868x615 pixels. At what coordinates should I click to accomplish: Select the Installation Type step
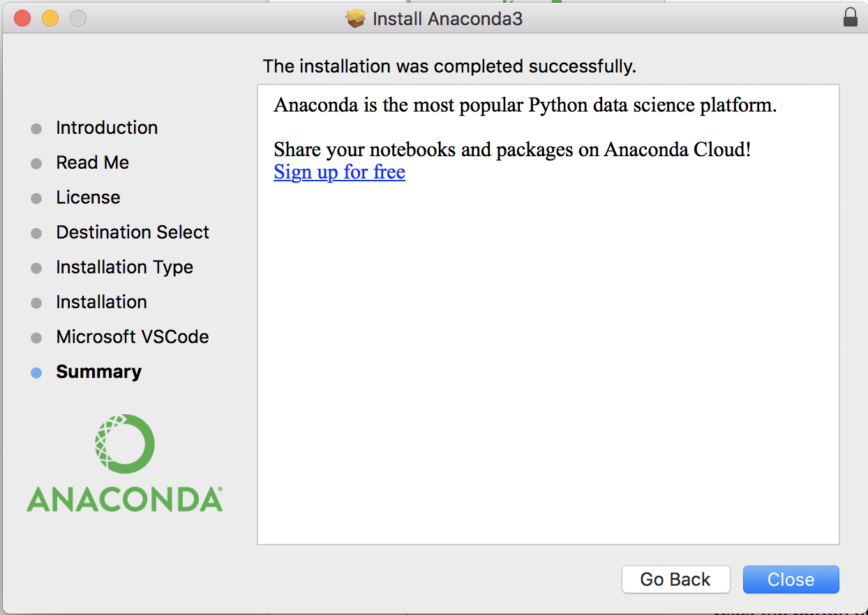(x=124, y=267)
